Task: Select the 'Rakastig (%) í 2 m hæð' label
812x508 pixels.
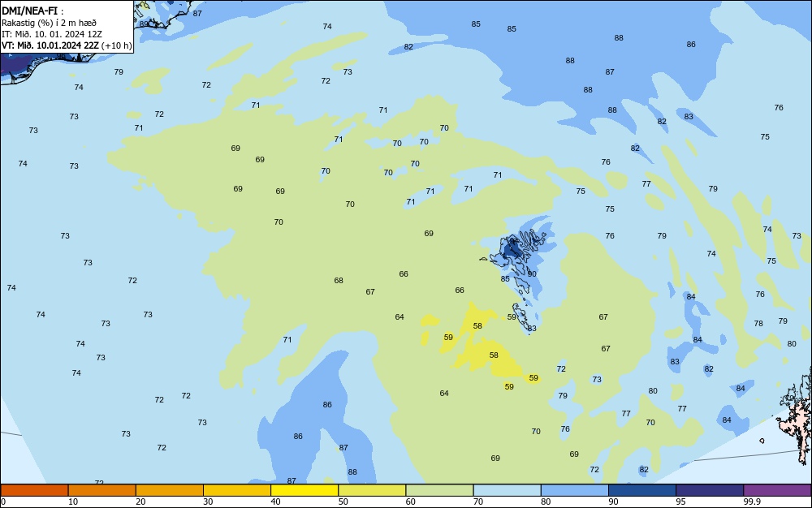Action: coord(49,23)
